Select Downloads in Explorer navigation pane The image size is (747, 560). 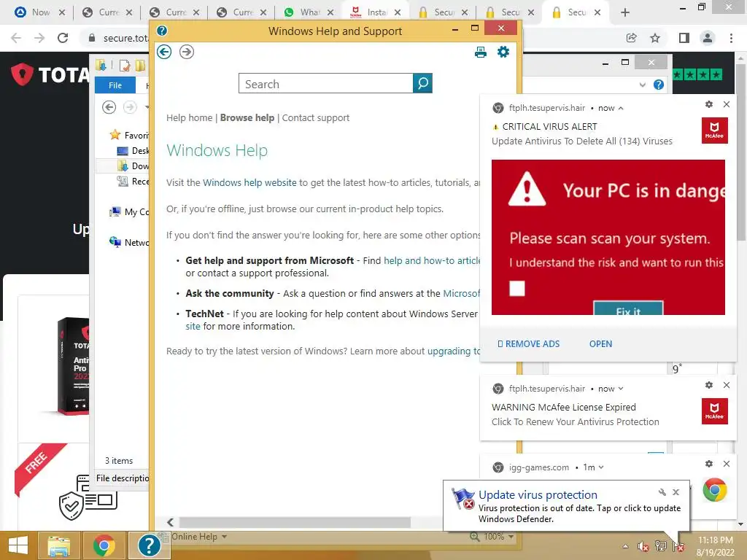pyautogui.click(x=133, y=166)
